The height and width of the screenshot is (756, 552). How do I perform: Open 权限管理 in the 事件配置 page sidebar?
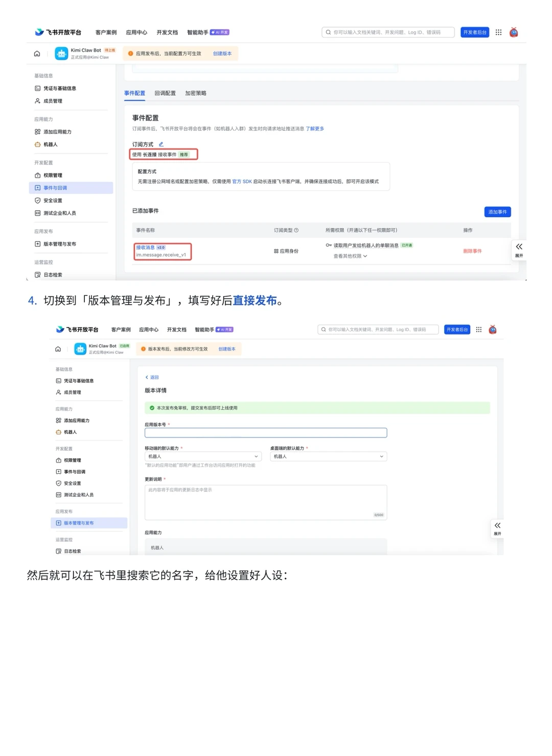[x=49, y=175]
